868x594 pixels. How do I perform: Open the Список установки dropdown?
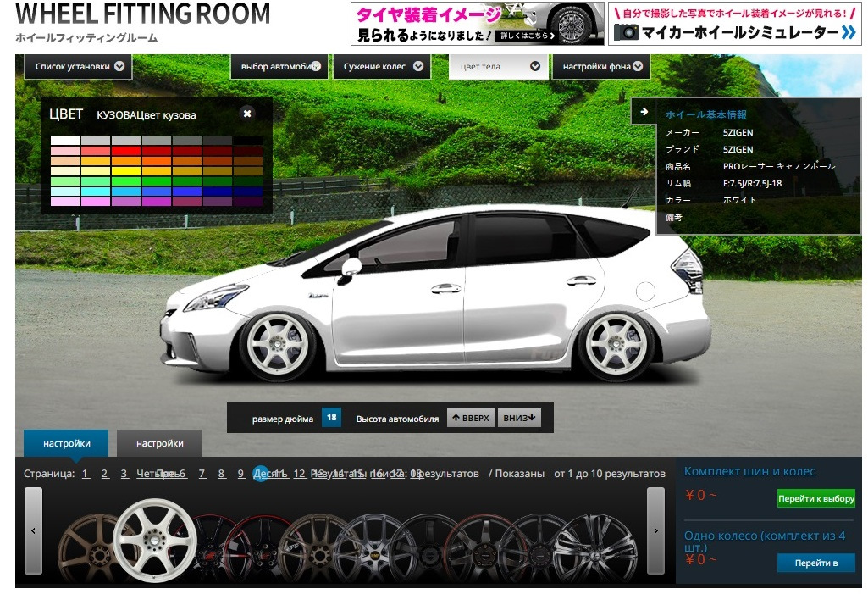78,66
